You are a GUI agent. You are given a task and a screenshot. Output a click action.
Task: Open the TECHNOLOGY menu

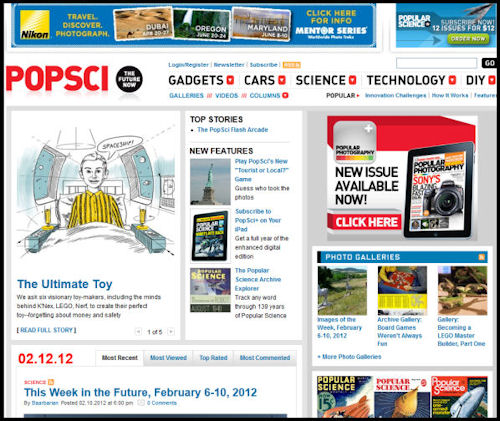pos(406,80)
